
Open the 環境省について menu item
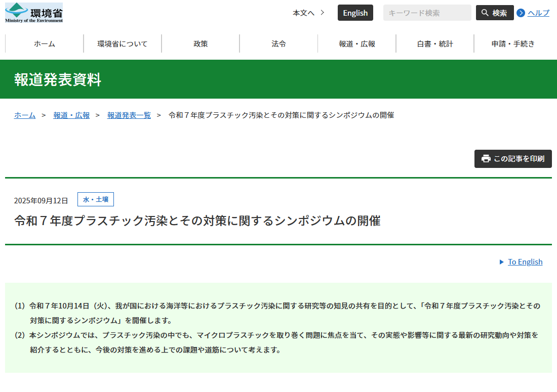pos(123,43)
